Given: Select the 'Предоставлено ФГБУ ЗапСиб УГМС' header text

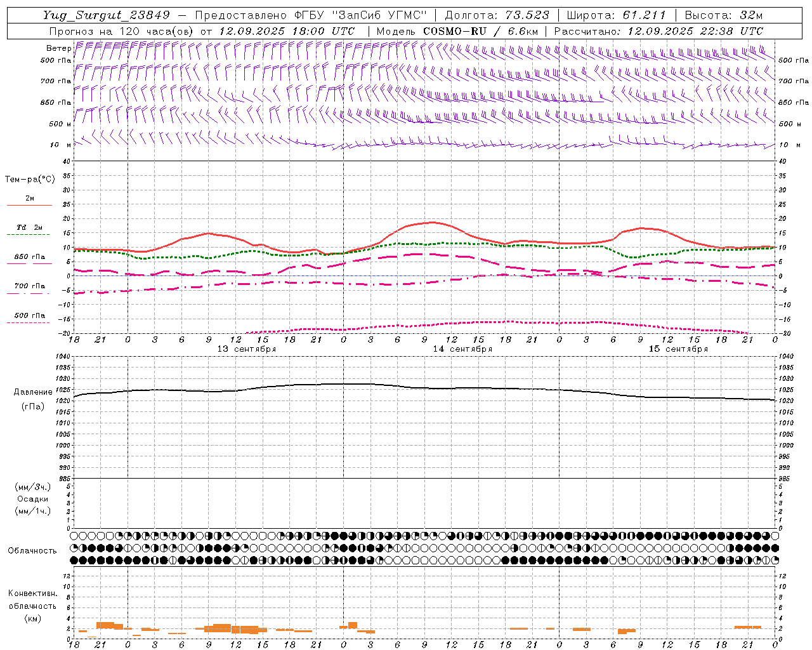Looking at the screenshot, I should tap(311, 15).
